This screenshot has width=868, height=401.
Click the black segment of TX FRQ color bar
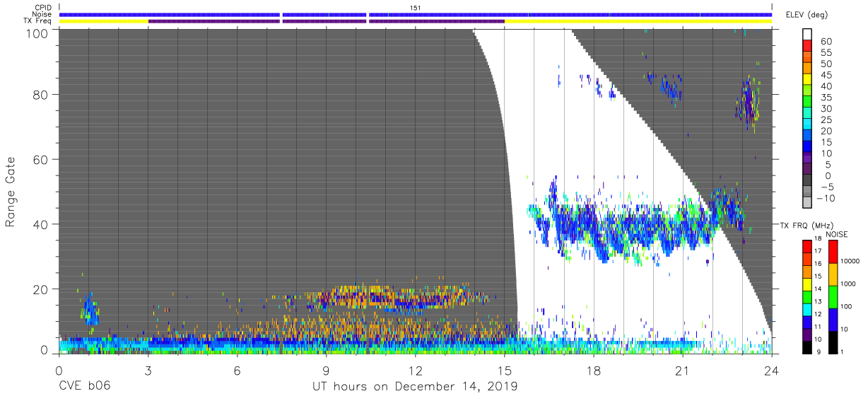tap(807, 347)
